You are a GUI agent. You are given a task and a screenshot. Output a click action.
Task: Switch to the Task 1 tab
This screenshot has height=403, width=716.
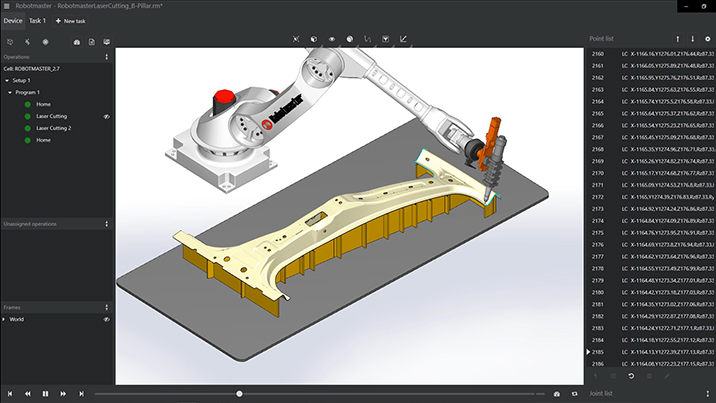click(x=37, y=21)
